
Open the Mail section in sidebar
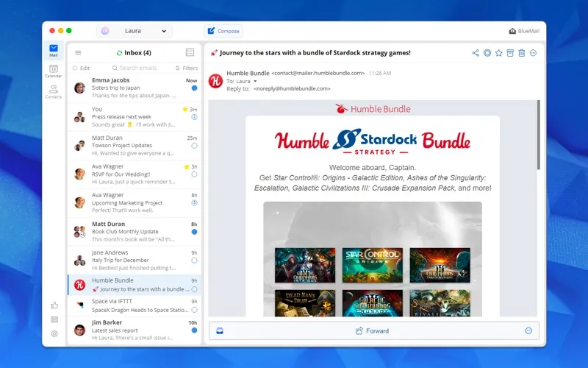pyautogui.click(x=53, y=50)
